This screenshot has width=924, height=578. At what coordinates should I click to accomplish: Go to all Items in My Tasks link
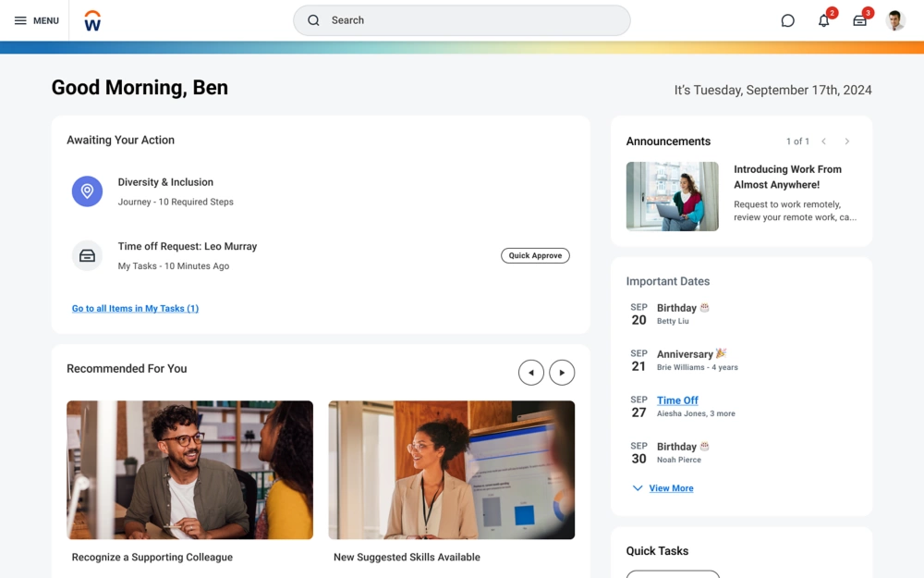135,309
